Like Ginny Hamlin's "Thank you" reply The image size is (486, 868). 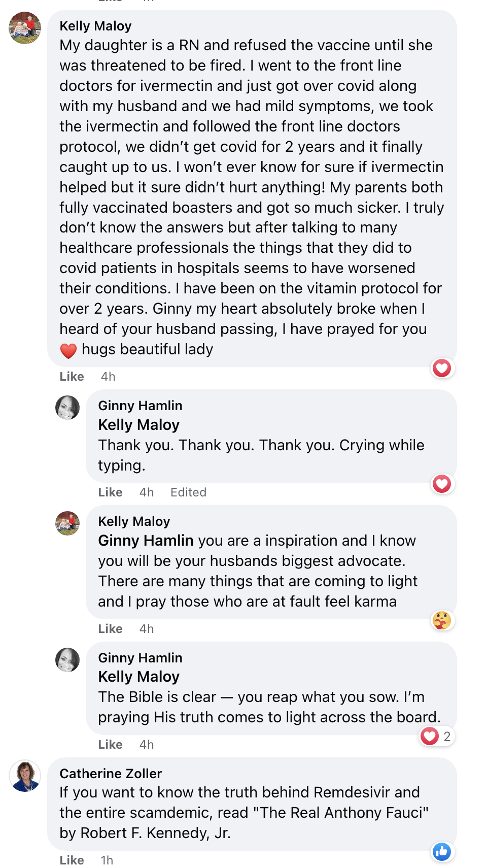[110, 492]
